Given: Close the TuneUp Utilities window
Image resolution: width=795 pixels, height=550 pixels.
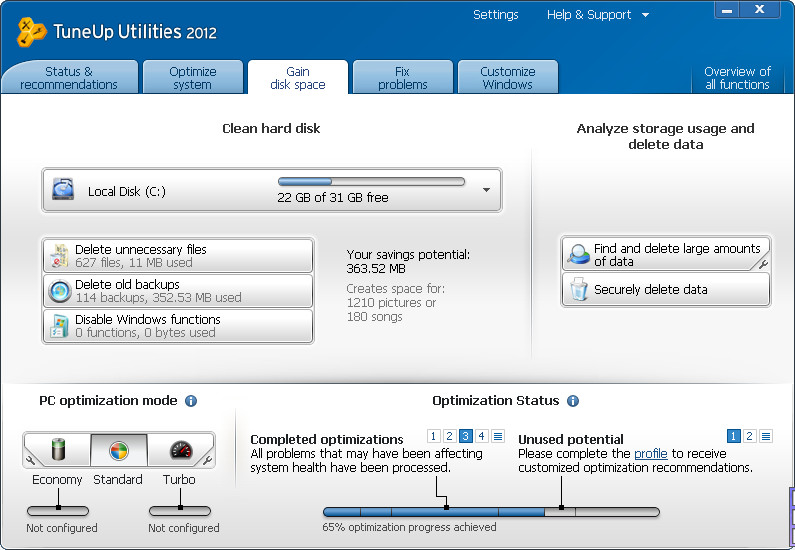Looking at the screenshot, I should [760, 10].
